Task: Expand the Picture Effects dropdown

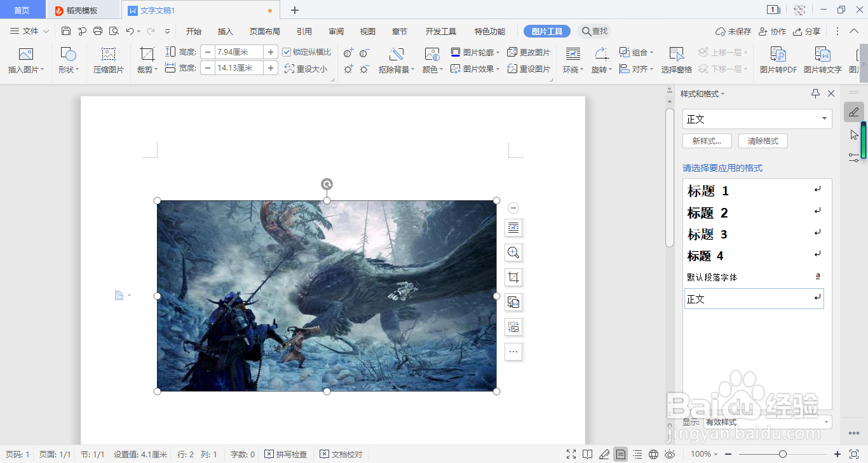Action: [498, 69]
